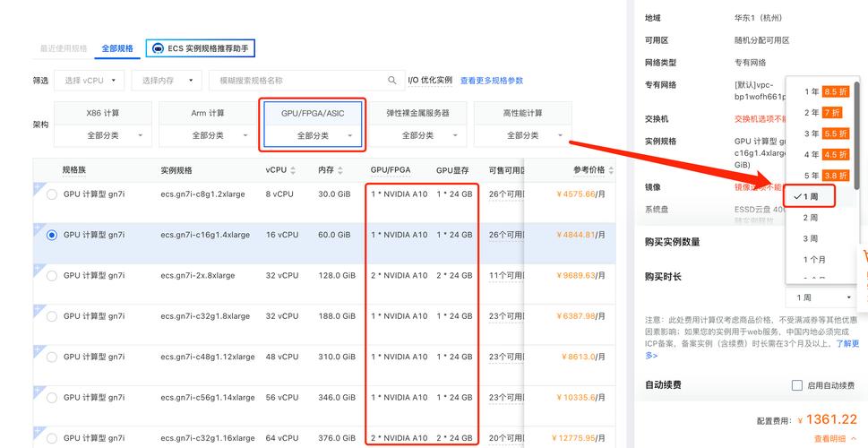
Task: Select radio for ecs.gn7i-c8g1.2xlarge instance
Action: (51, 194)
